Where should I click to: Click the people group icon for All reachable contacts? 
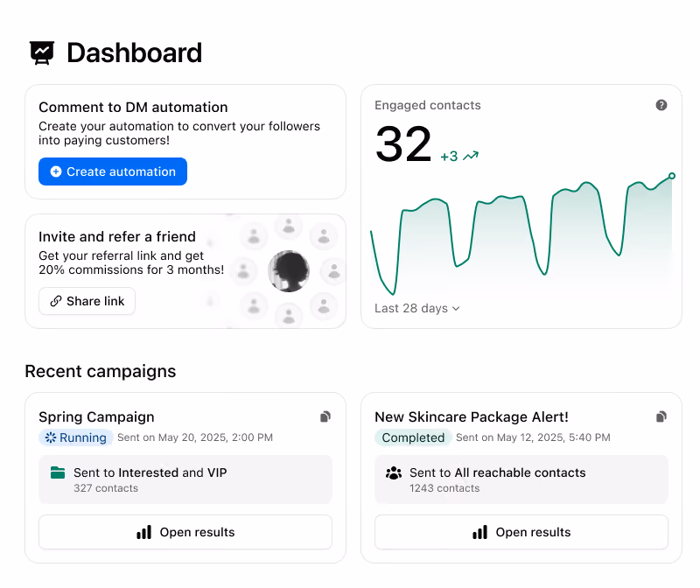point(393,472)
